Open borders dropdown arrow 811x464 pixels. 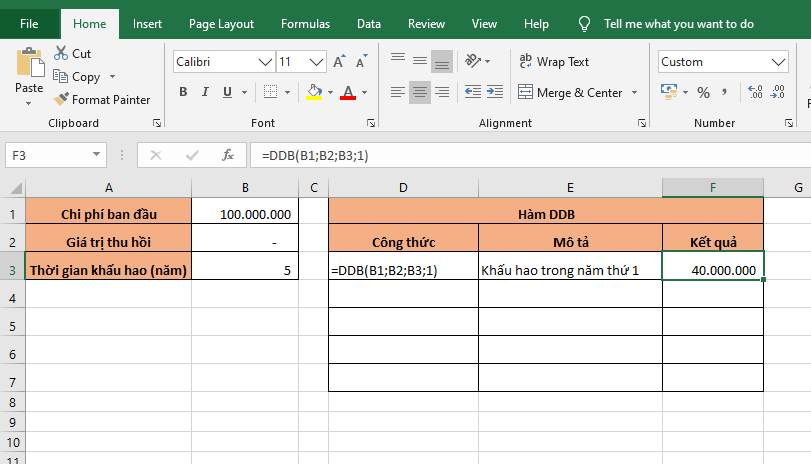tap(288, 93)
